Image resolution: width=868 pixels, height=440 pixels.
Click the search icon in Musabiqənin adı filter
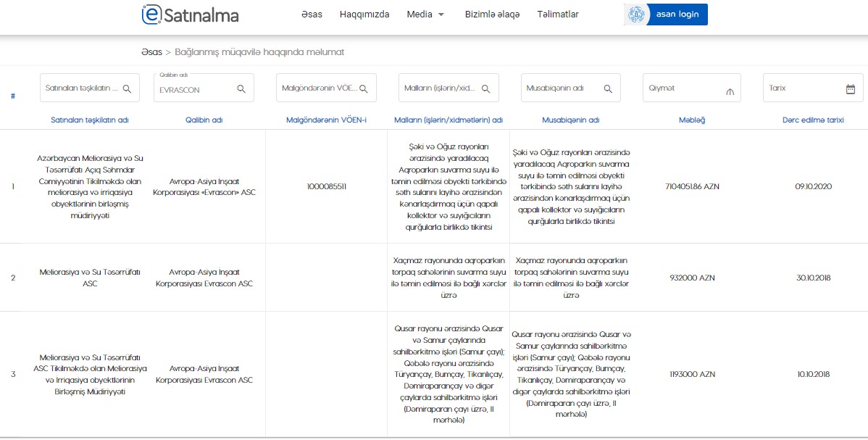click(608, 88)
